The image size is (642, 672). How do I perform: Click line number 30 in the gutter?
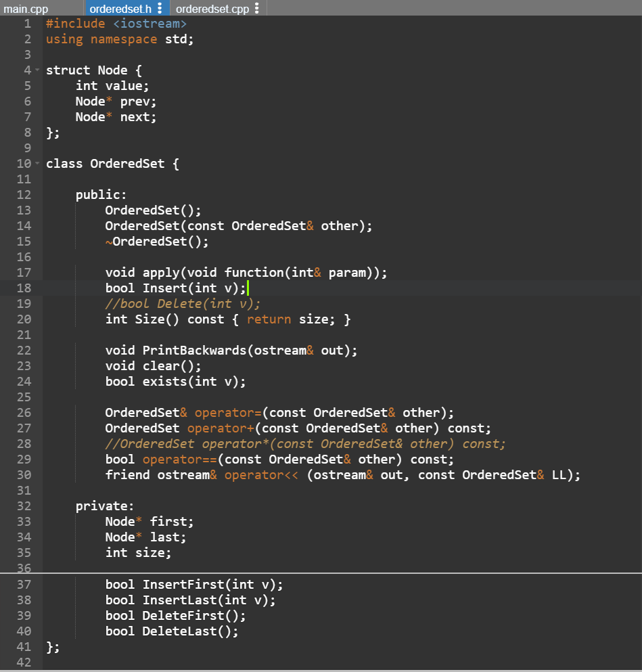tap(24, 474)
